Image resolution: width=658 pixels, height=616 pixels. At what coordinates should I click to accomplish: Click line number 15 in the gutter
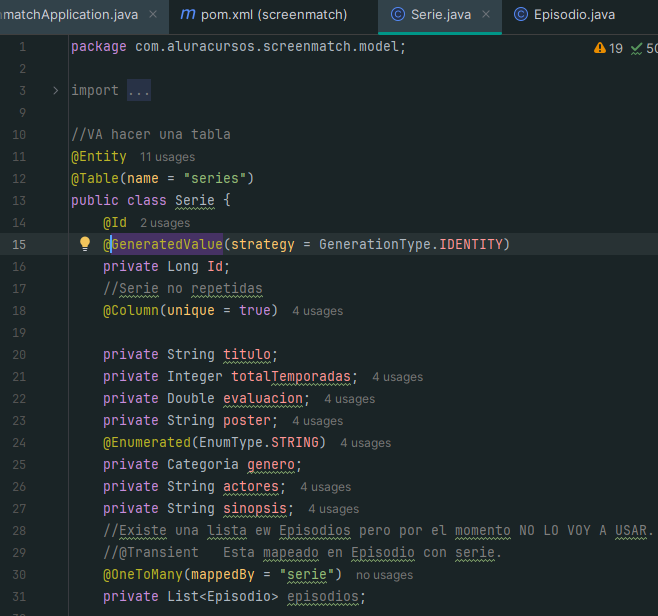tap(19, 245)
